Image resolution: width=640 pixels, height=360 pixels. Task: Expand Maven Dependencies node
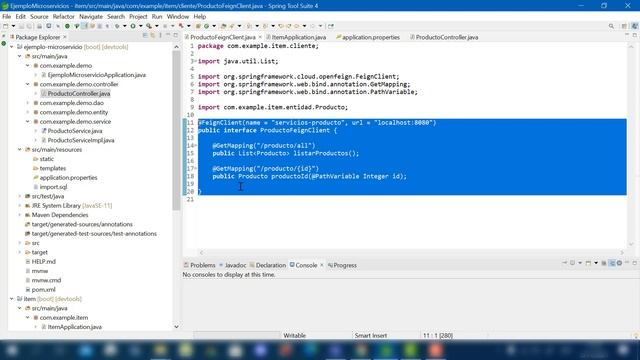(x=20, y=215)
